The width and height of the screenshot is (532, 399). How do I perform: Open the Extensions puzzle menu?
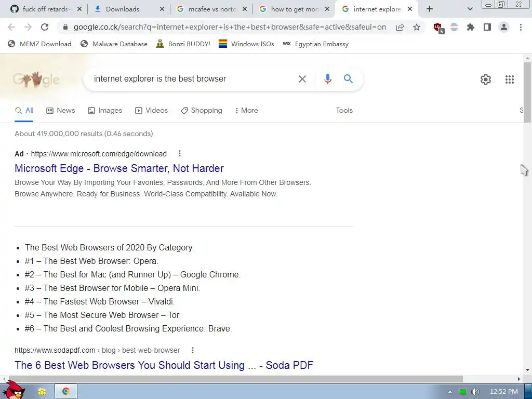[471, 27]
